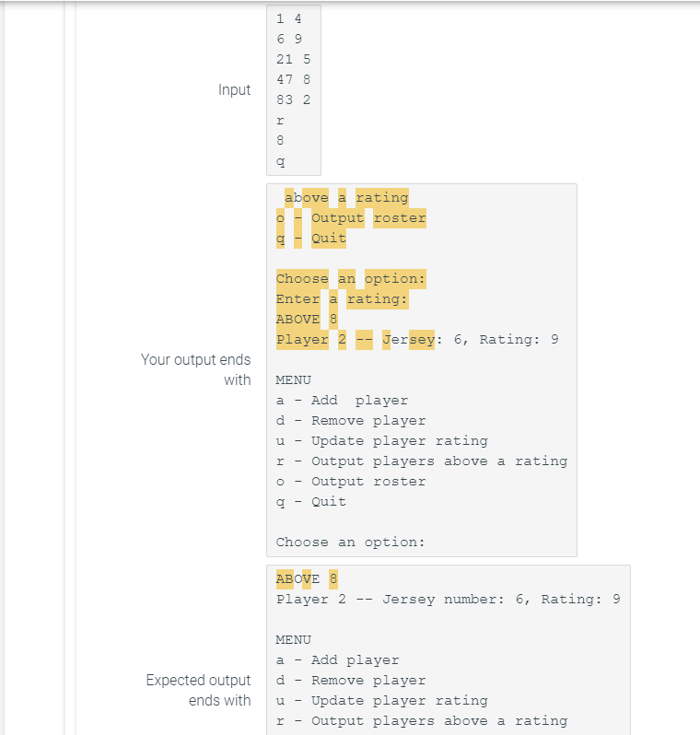The image size is (700, 735).
Task: Click the highlighted "q - Quit" line
Action: [x=310, y=239]
